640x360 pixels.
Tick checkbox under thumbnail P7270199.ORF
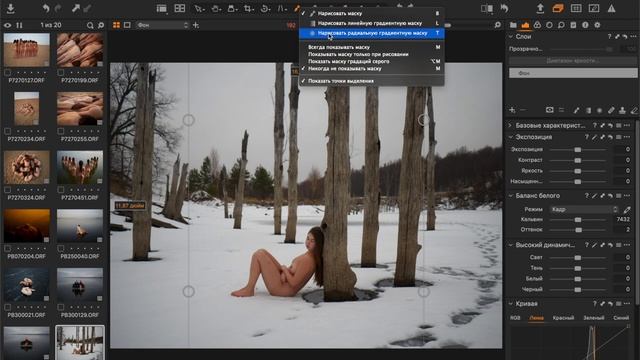click(x=61, y=72)
